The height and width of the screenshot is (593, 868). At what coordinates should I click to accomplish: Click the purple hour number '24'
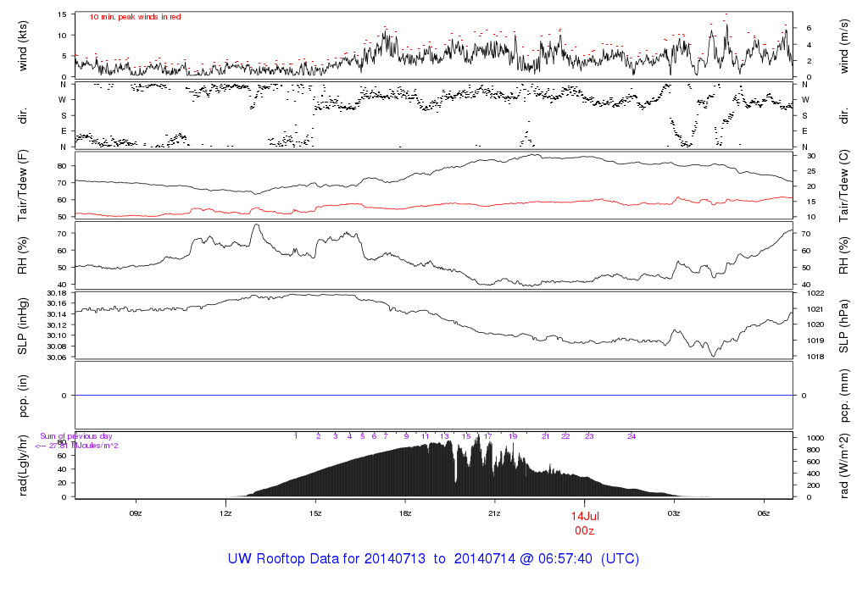pos(631,436)
